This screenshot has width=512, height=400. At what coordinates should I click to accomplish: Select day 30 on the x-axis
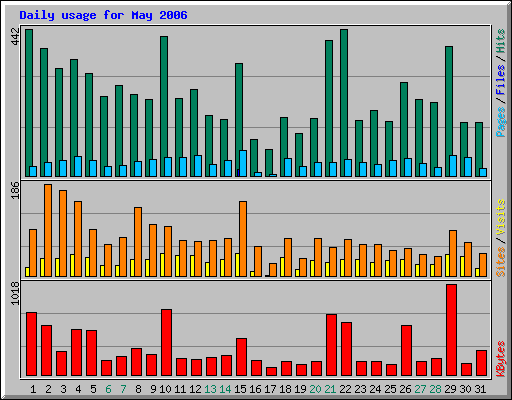click(x=465, y=389)
